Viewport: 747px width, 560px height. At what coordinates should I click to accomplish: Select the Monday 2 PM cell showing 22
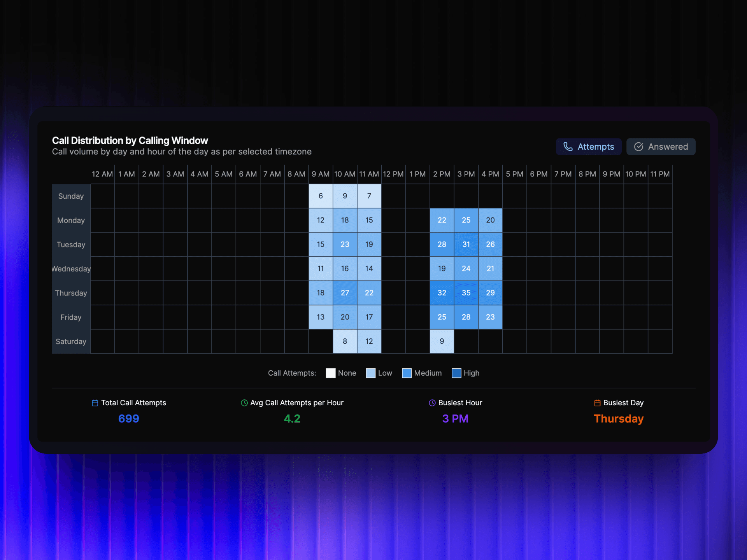coord(442,220)
